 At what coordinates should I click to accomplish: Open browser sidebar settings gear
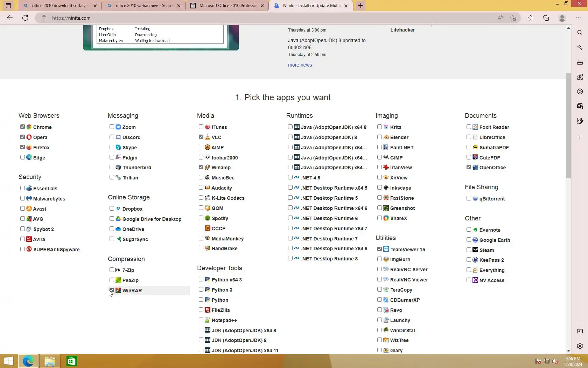tap(580, 346)
